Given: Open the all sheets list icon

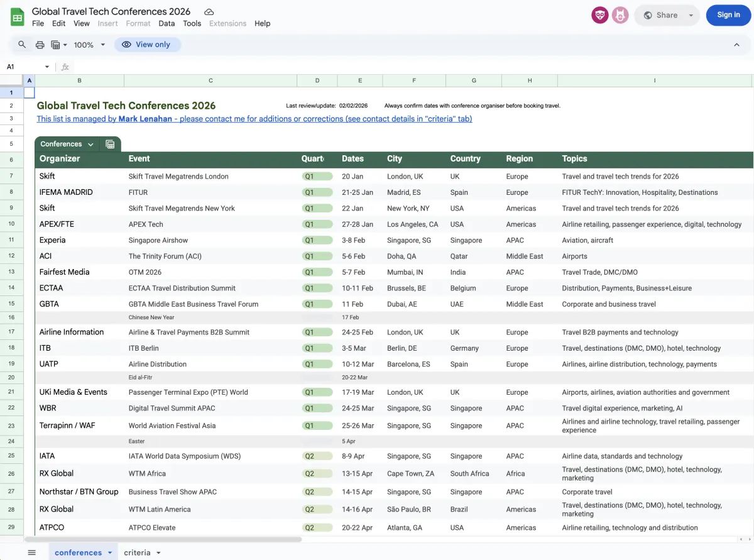Looking at the screenshot, I should click(31, 552).
